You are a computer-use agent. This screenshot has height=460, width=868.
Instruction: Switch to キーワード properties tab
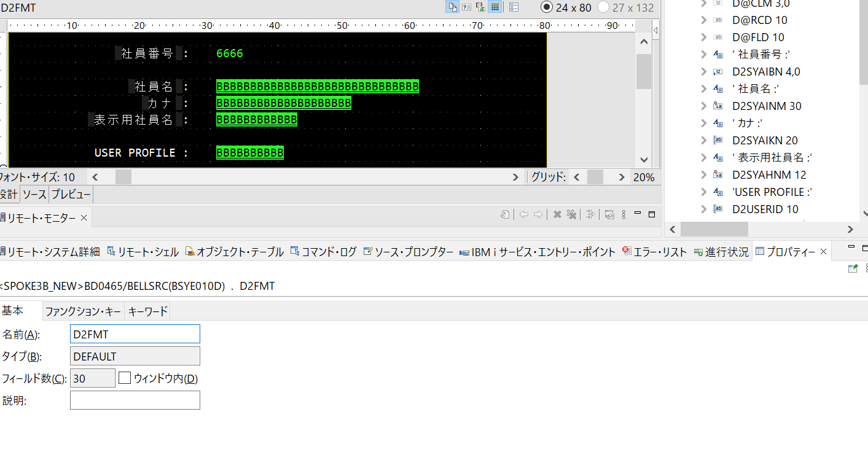pyautogui.click(x=147, y=311)
